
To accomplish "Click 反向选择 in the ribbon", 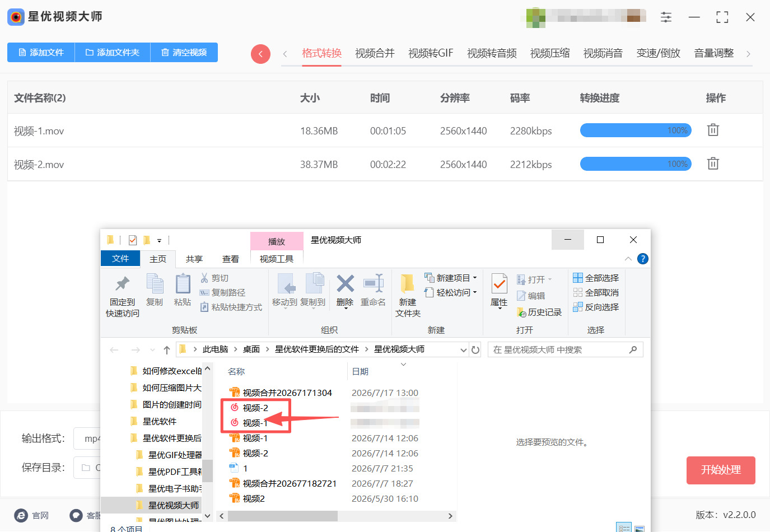I will pyautogui.click(x=596, y=307).
